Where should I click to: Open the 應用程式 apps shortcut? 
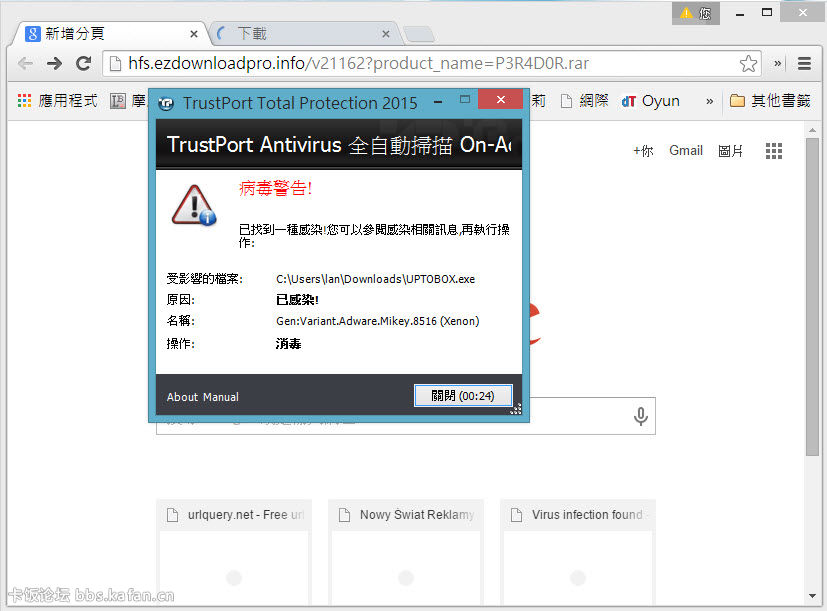tap(57, 101)
